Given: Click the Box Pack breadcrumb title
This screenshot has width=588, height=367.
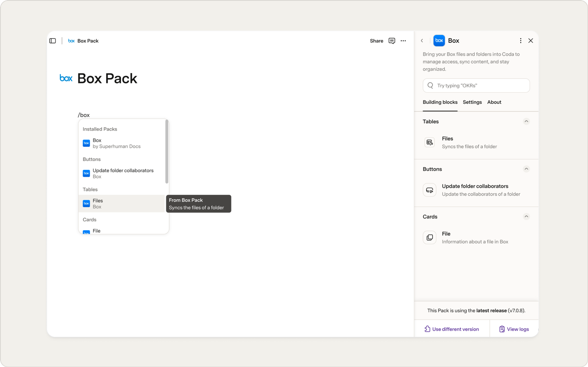Looking at the screenshot, I should pos(88,41).
